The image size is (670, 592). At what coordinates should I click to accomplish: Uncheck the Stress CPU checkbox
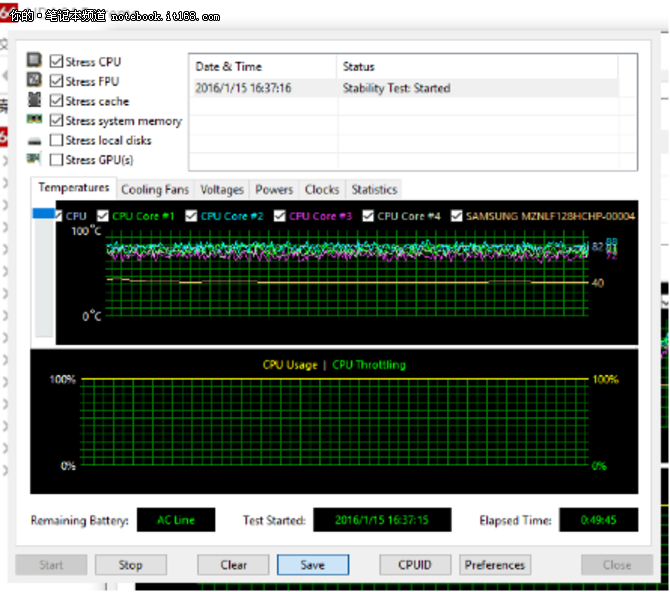[56, 62]
